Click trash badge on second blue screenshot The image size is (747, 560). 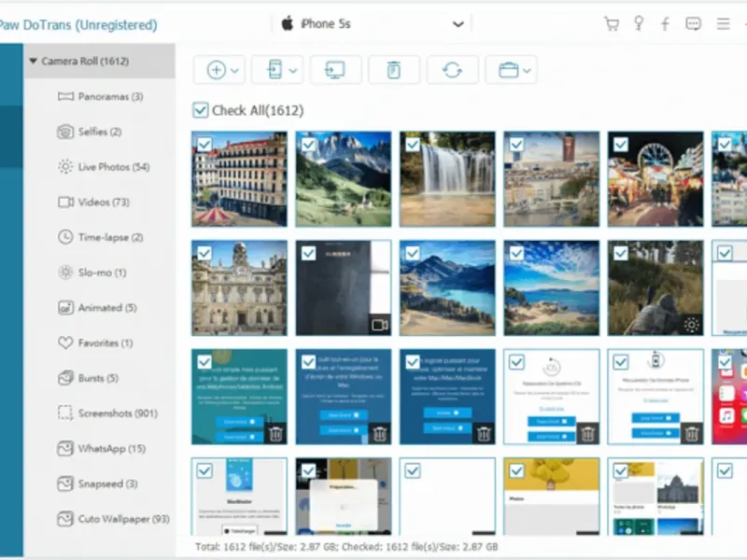point(380,434)
